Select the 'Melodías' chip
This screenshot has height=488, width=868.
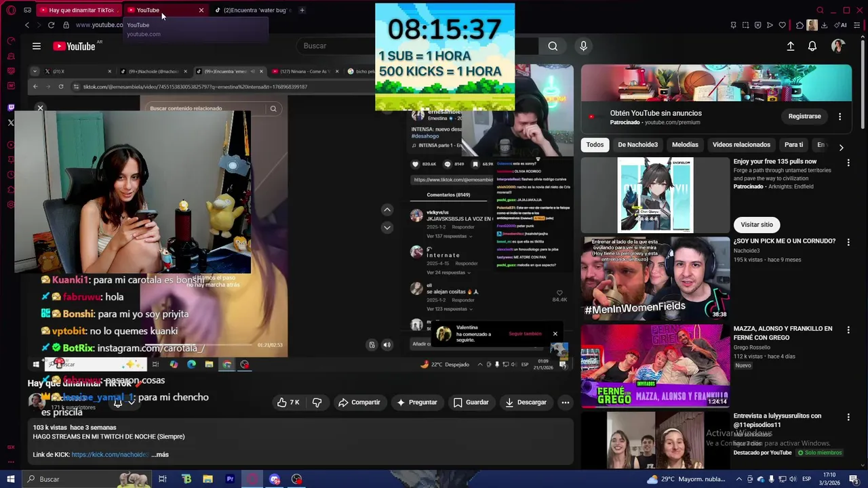pyautogui.click(x=685, y=144)
